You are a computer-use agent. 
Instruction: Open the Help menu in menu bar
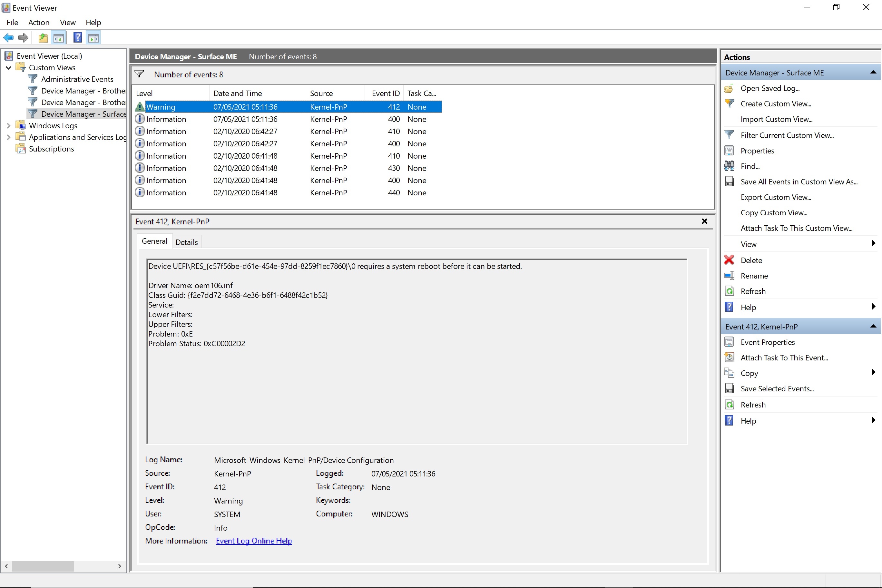pos(93,23)
